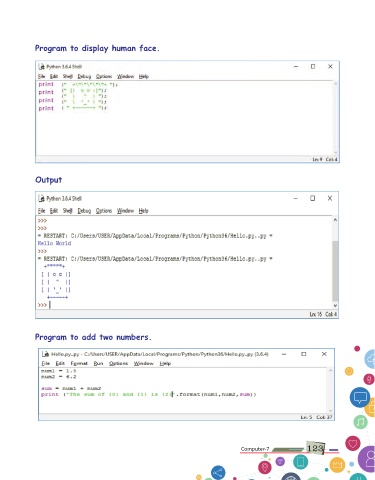Click 'Computer-7' footer label
375x480 pixels.
255,449
